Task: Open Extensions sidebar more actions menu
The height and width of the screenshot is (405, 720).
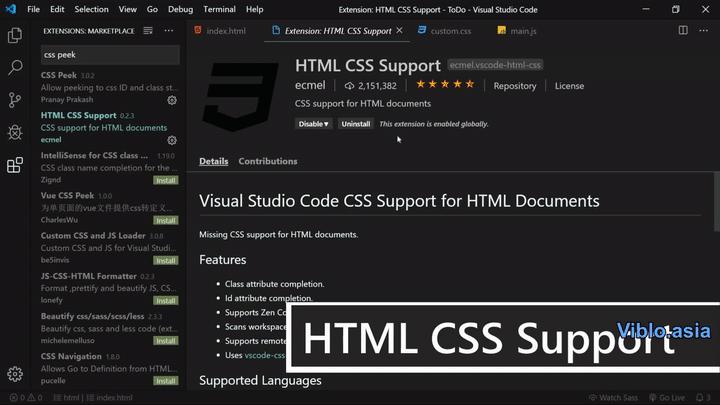Action: 169,31
